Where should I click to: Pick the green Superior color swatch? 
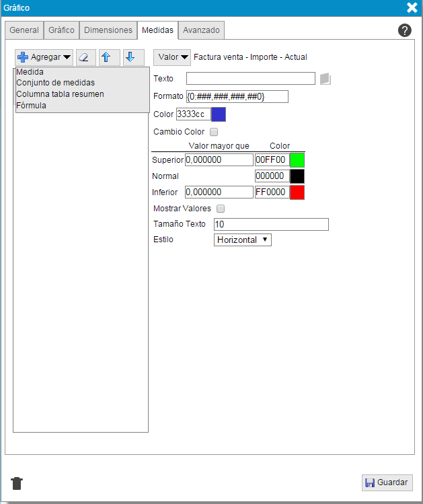point(297,160)
